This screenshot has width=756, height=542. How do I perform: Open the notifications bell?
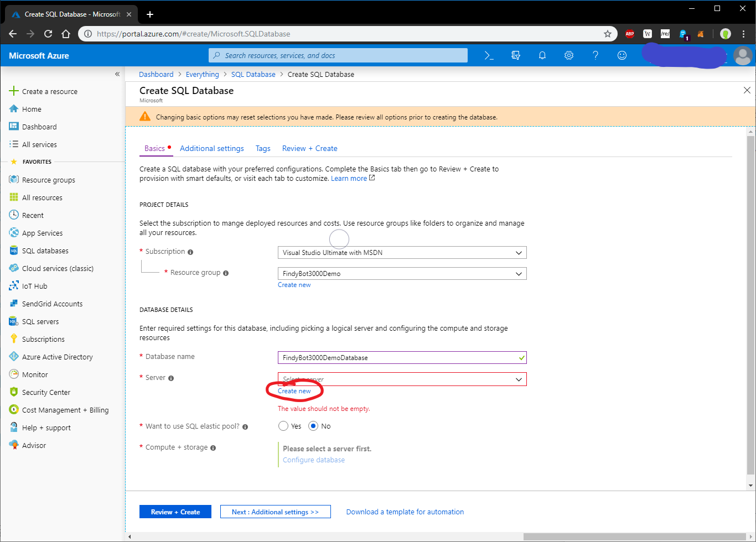pyautogui.click(x=542, y=55)
